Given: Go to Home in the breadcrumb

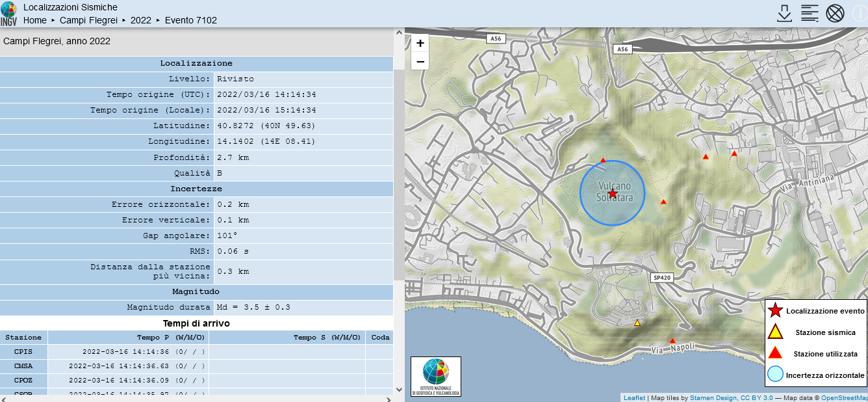Looking at the screenshot, I should click(x=35, y=20).
